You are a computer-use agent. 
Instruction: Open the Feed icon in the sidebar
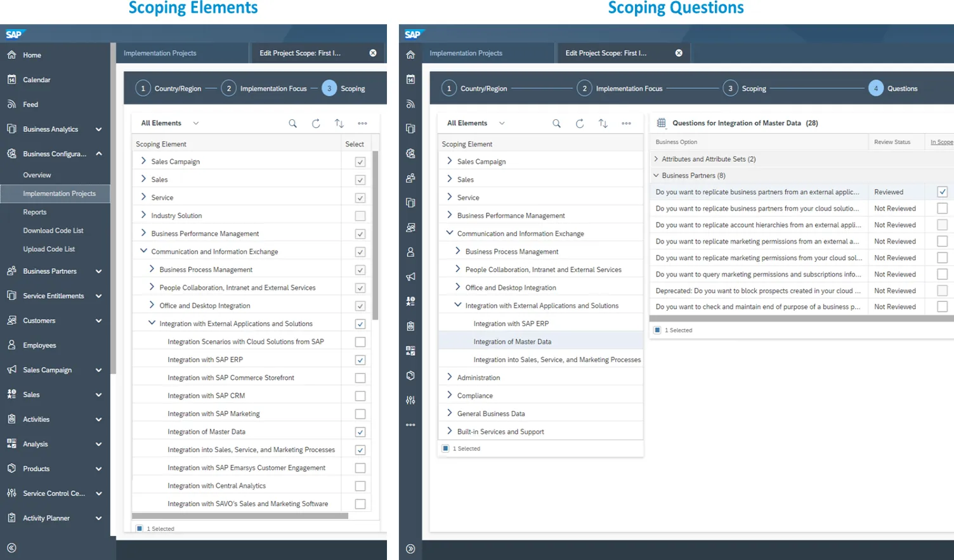11,104
